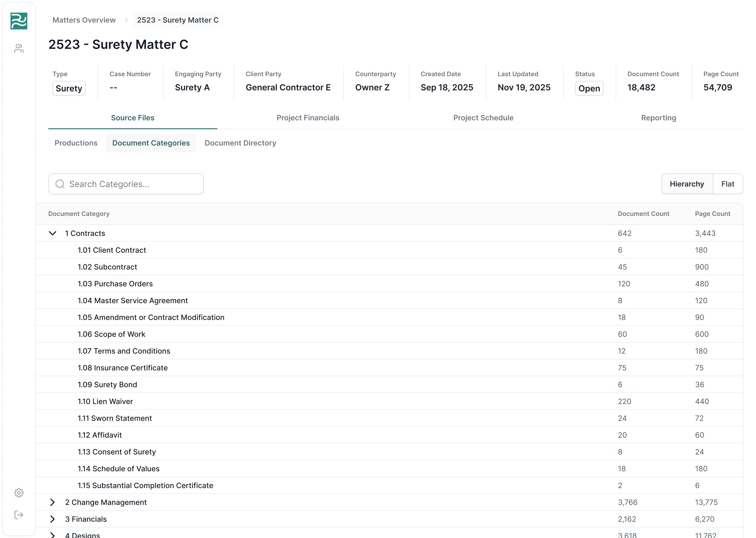Collapse the 1 Contracts category
The image size is (756, 538).
pyautogui.click(x=53, y=233)
